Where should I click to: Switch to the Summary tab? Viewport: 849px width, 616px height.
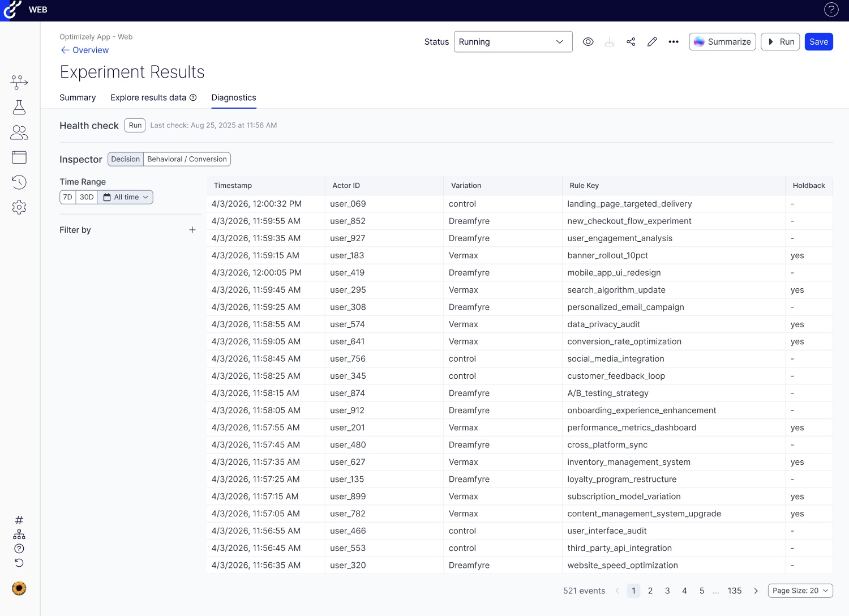coord(78,97)
